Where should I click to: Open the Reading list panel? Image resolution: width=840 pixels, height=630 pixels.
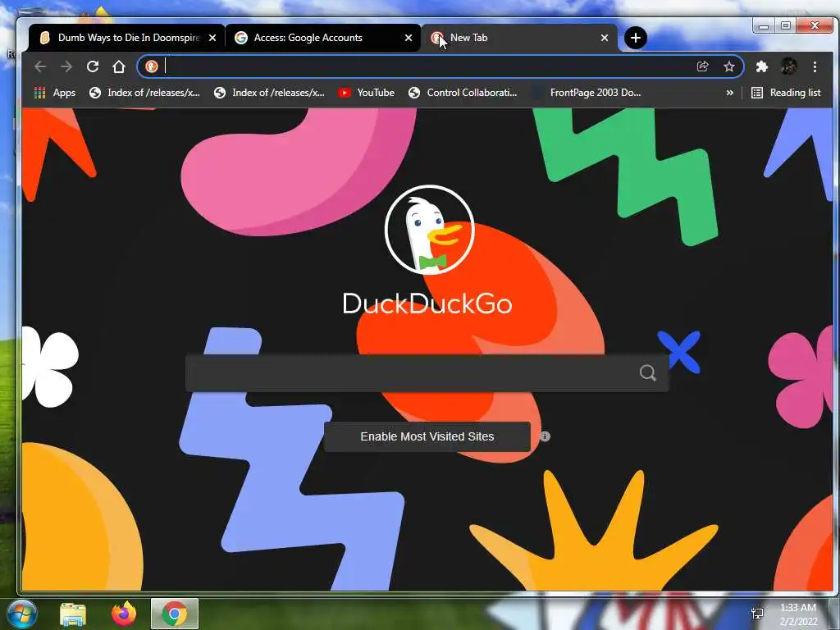pos(786,93)
